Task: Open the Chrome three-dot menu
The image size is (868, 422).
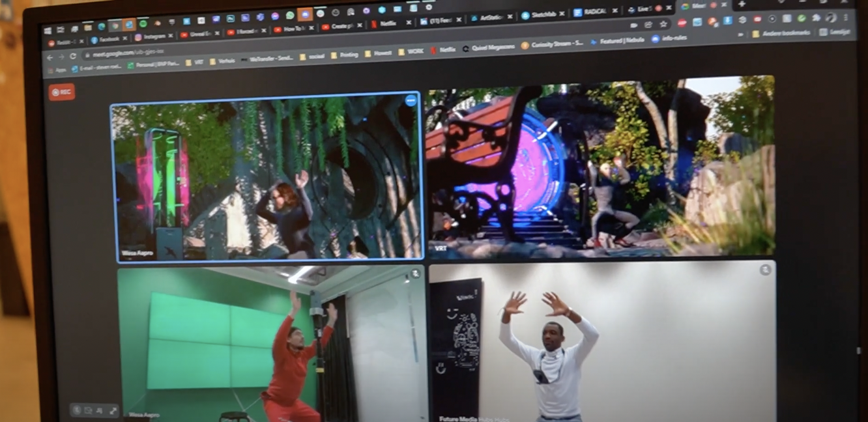Action: [846, 18]
